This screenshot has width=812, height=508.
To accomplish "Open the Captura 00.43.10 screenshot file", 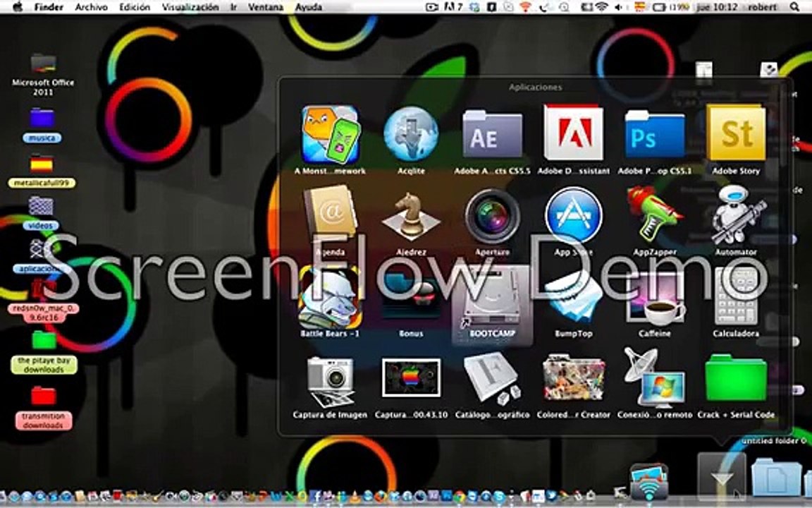I will pos(411,378).
